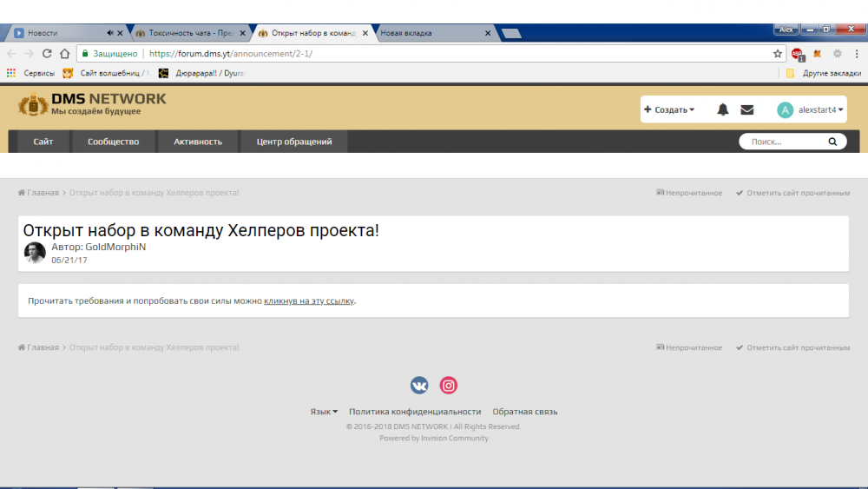Open a new tab button
Viewport: 868px width, 489px height.
[x=511, y=34]
